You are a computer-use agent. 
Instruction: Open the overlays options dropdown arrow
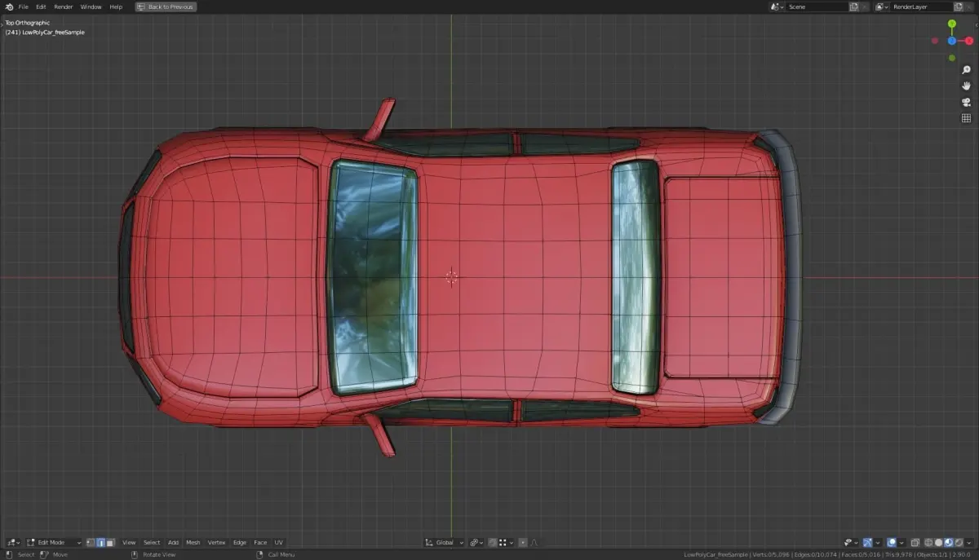(x=901, y=542)
